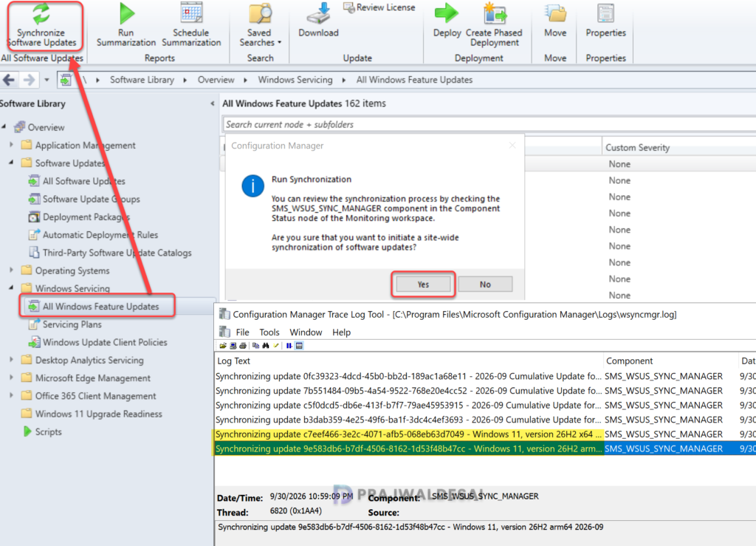Select Automatic Deployment Rules node
This screenshot has height=546, width=756.
(100, 235)
